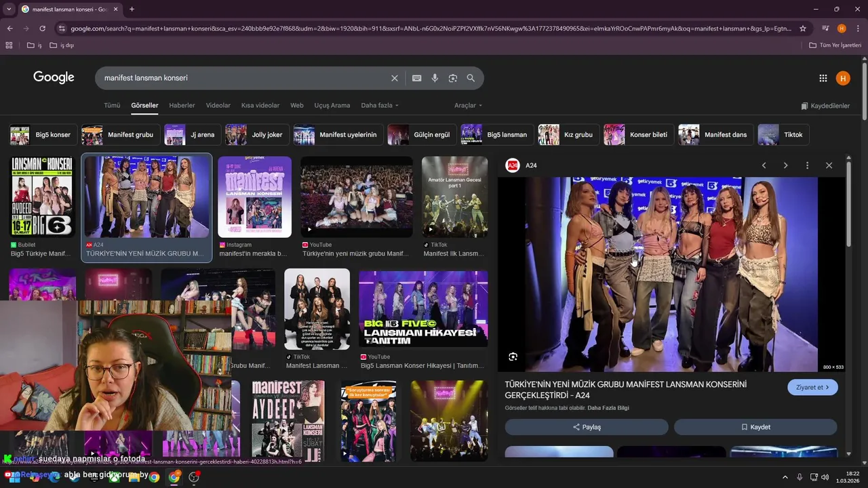Open the tab search dropdown arrow
The image size is (868, 488).
coord(9,9)
